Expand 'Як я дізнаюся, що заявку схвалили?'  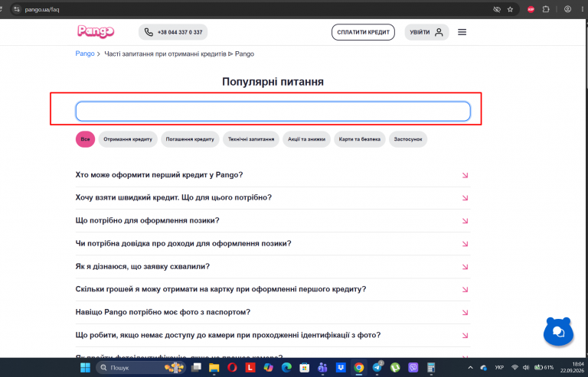tap(273, 267)
